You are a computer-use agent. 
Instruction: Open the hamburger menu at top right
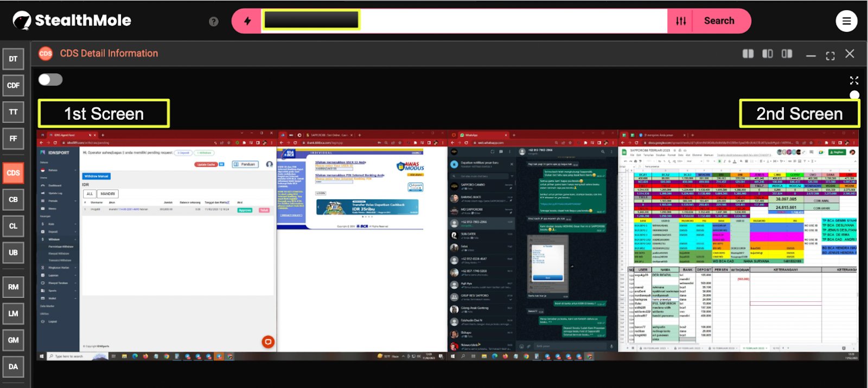point(846,21)
